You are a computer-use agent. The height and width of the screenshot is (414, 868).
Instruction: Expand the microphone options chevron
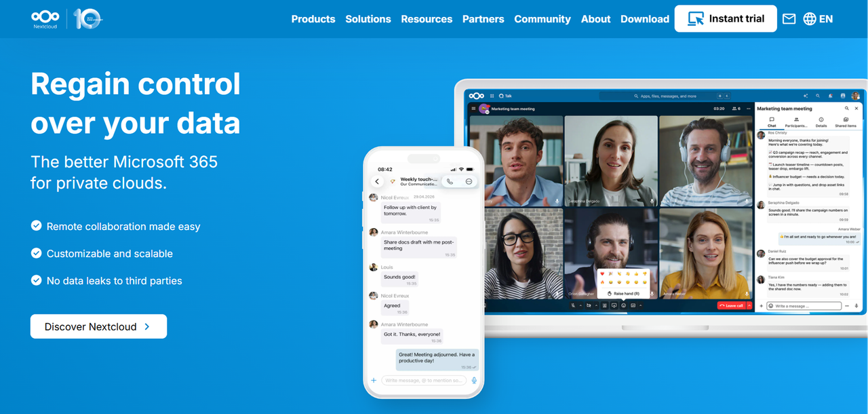(x=580, y=305)
